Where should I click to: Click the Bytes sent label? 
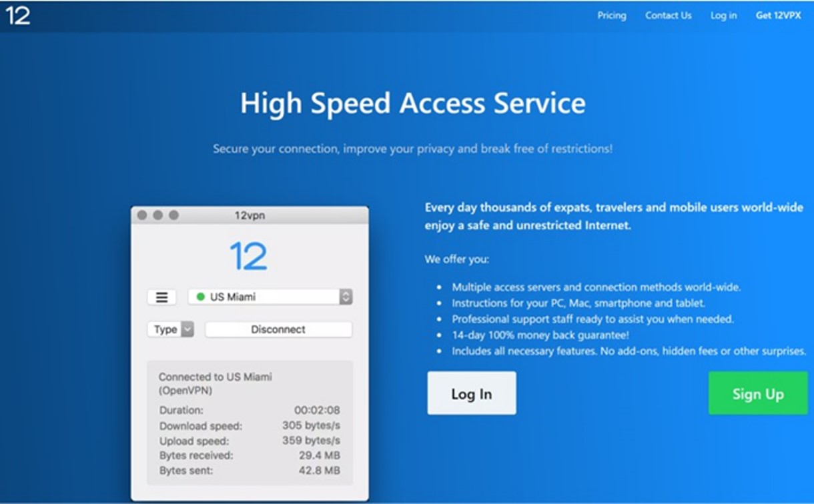point(186,471)
